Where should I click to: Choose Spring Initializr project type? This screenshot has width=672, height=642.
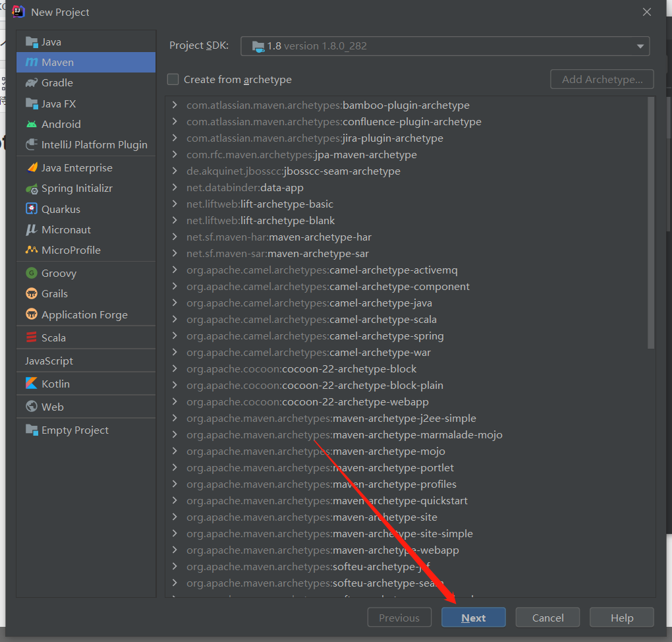[86, 189]
